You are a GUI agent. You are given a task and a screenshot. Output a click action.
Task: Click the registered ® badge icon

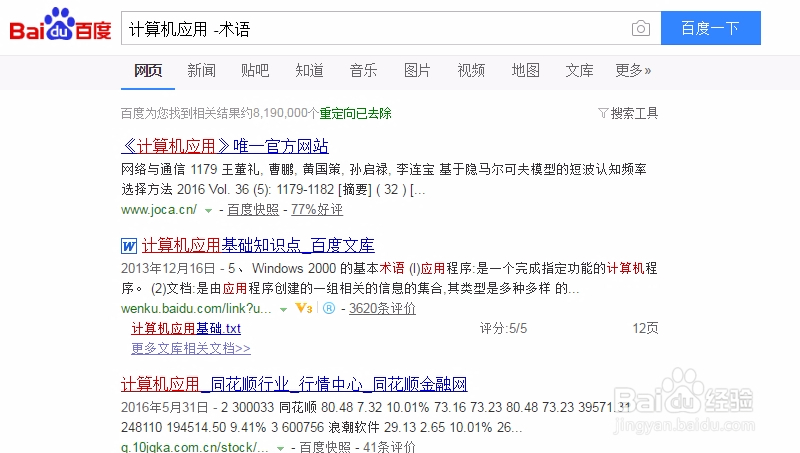tap(329, 308)
